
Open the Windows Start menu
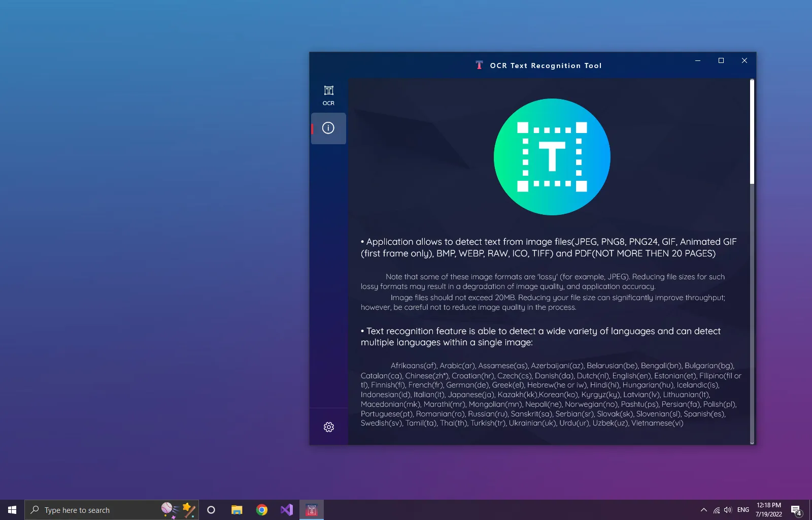coord(12,510)
